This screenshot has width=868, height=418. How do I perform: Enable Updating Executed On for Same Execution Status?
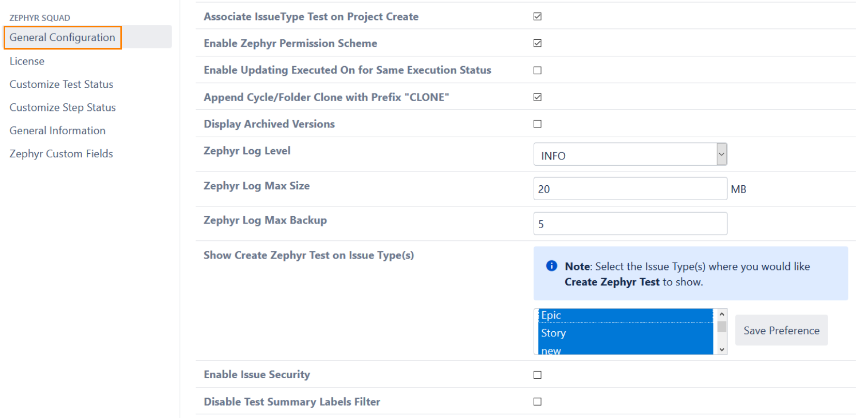pyautogui.click(x=537, y=70)
